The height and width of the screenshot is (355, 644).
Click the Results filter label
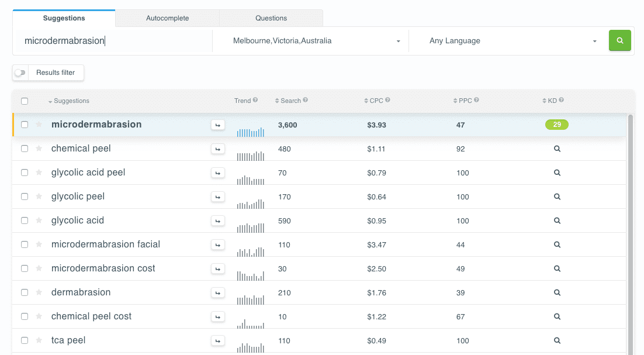point(56,73)
